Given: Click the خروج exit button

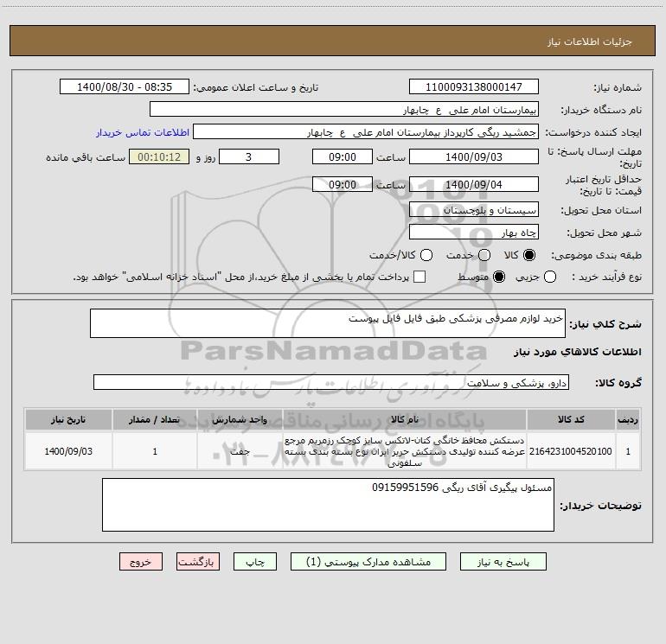Looking at the screenshot, I should (x=141, y=562).
